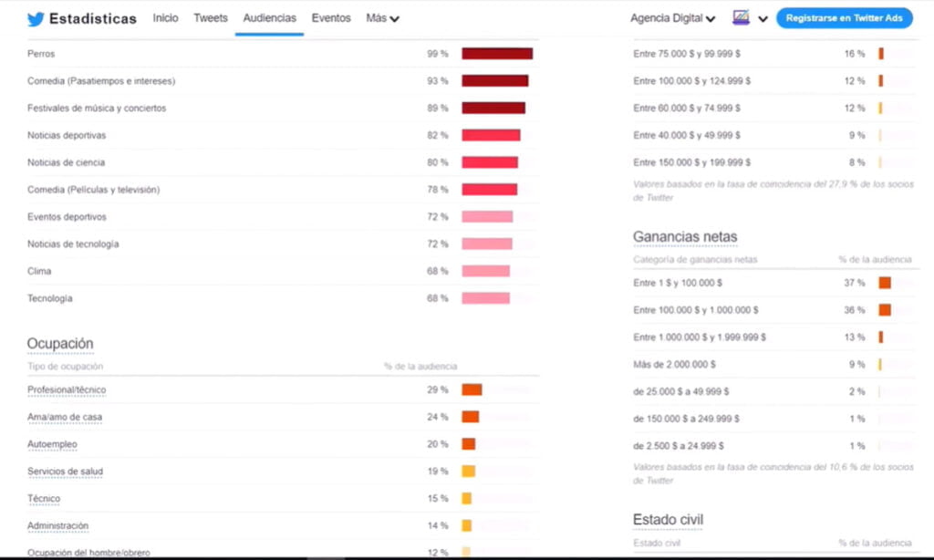
Task: Switch to the Tweets tab
Action: point(210,17)
